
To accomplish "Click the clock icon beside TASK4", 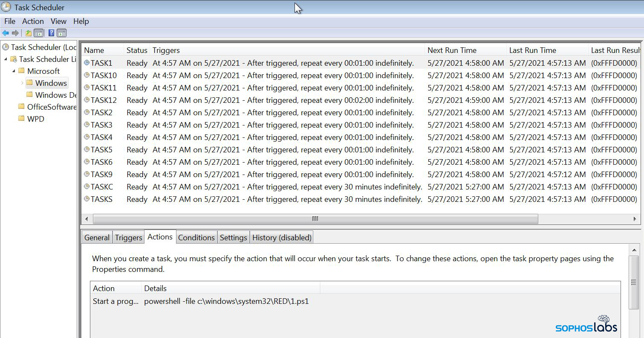I will coord(87,137).
